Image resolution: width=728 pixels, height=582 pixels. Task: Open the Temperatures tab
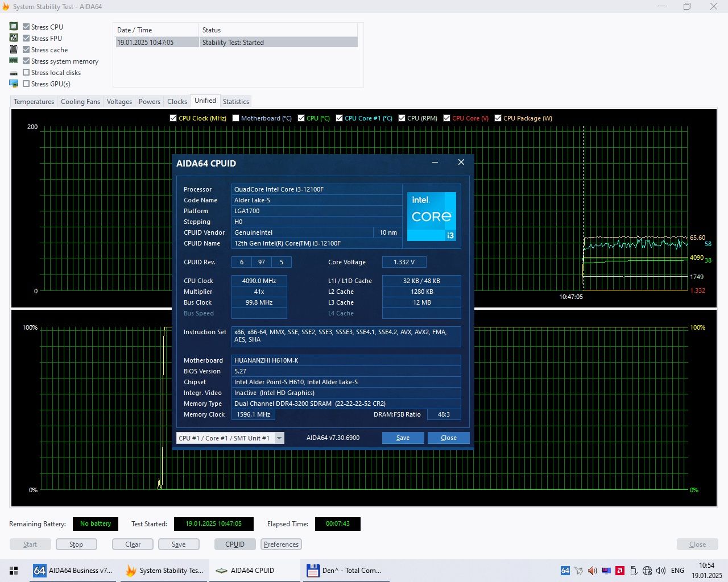pos(34,102)
